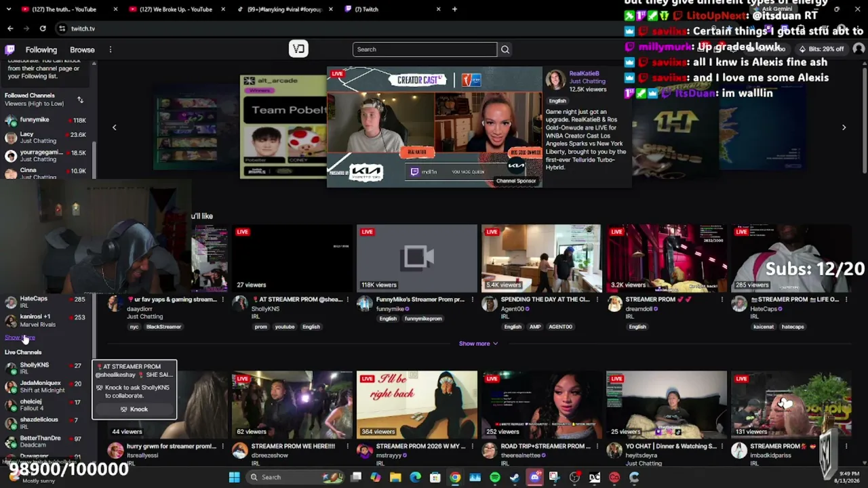Open Agent00 stream thumbnail with 5.4K viewers
Viewport: 868px width, 488px height.
click(x=541, y=258)
